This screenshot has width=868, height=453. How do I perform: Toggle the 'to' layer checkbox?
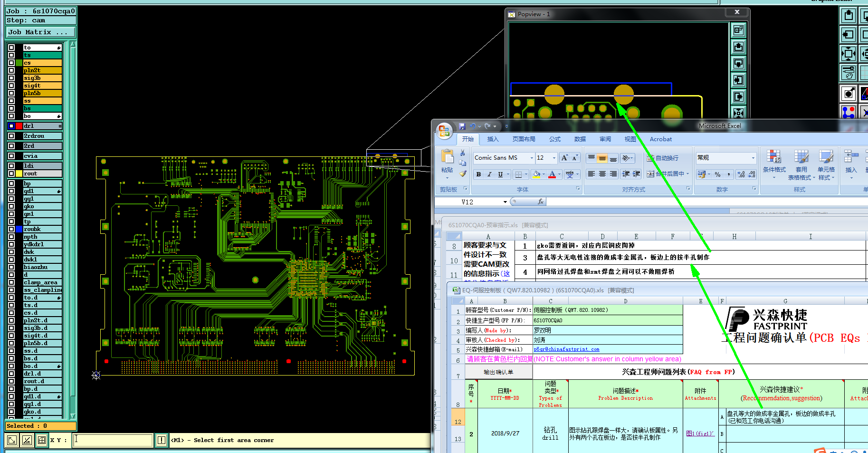pos(11,48)
